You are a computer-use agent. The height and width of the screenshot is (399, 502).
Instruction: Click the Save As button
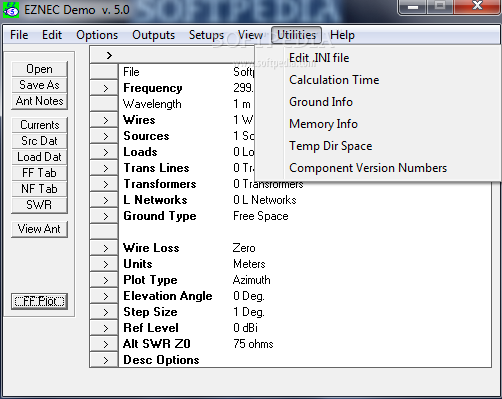coord(39,85)
